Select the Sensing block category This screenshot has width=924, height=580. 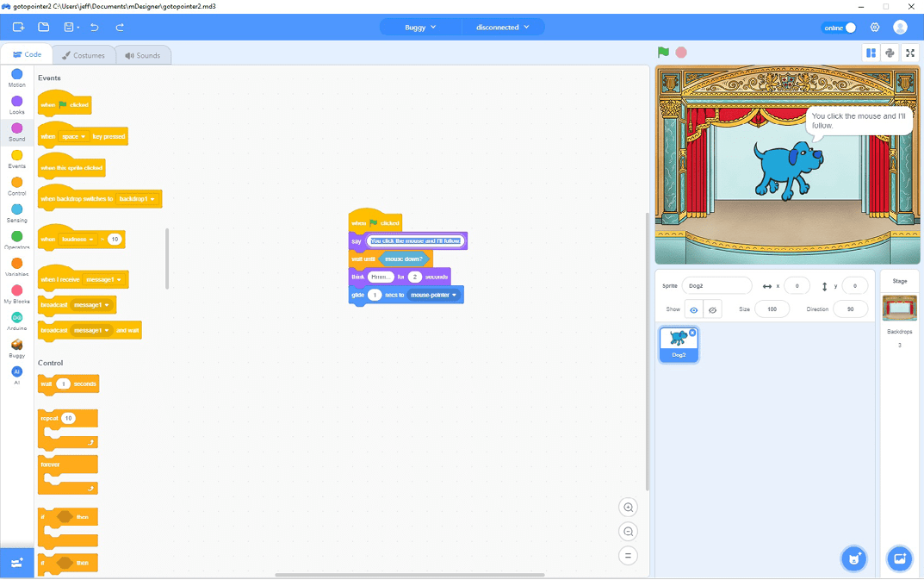pyautogui.click(x=17, y=213)
